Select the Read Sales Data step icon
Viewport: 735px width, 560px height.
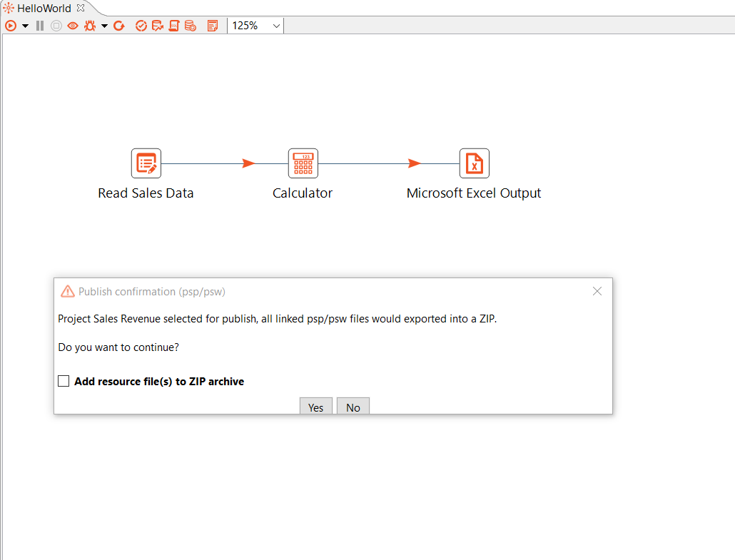(146, 163)
